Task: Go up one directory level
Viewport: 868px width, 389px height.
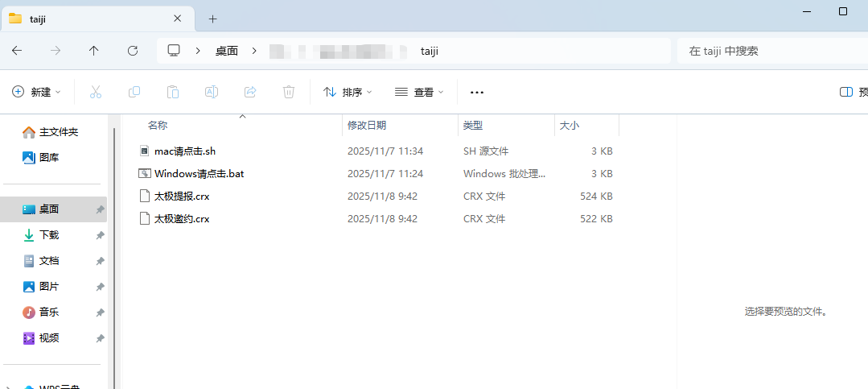Action: [94, 51]
